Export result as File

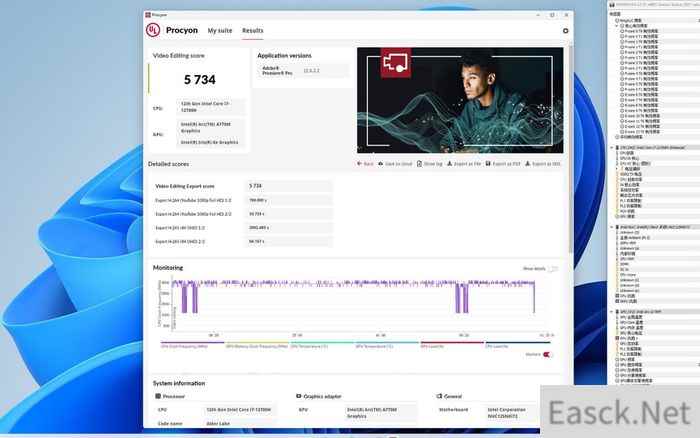coord(464,164)
